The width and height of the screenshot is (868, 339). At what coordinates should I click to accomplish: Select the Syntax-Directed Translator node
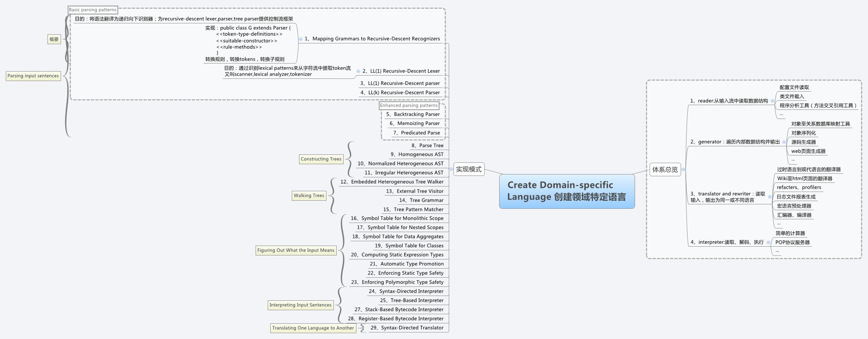407,328
